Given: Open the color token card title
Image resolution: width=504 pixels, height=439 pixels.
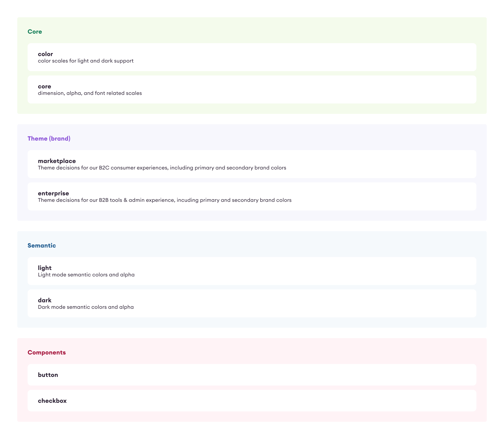Looking at the screenshot, I should pyautogui.click(x=45, y=54).
